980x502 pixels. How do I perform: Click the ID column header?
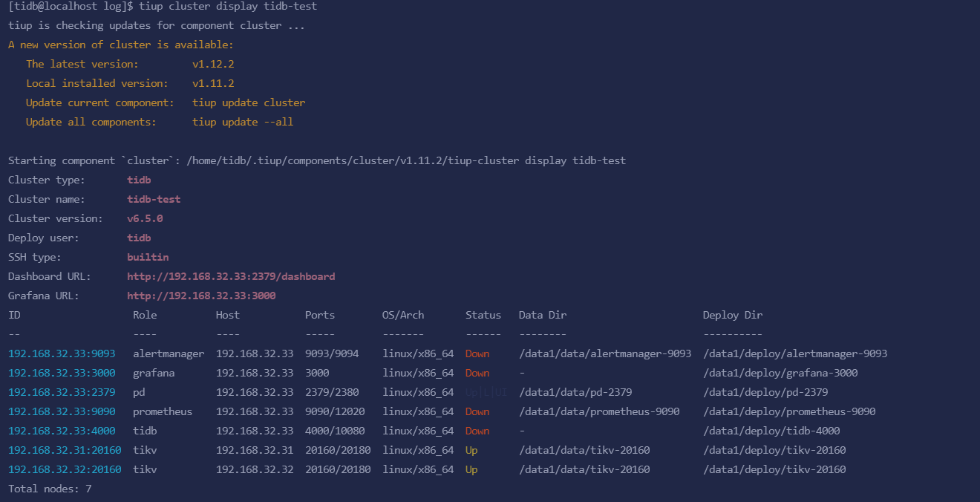(14, 315)
